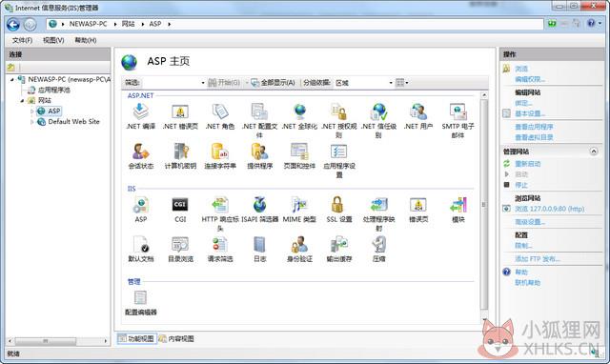Open the .NET 信任级别 feature

(379, 121)
